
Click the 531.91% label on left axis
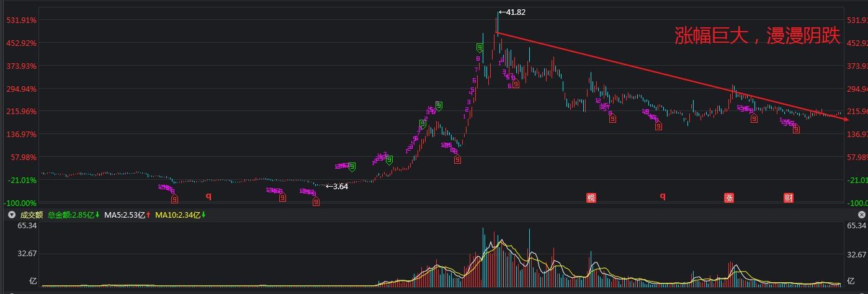click(20, 20)
